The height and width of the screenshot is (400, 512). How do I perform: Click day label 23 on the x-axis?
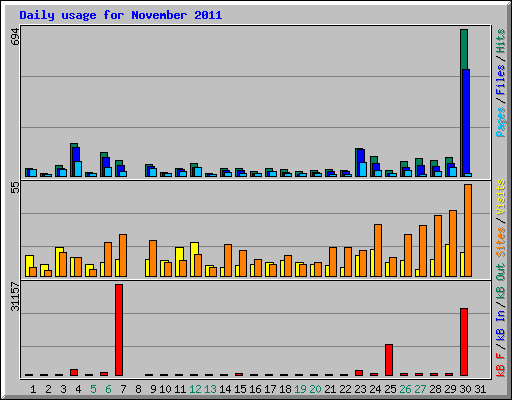[360, 389]
